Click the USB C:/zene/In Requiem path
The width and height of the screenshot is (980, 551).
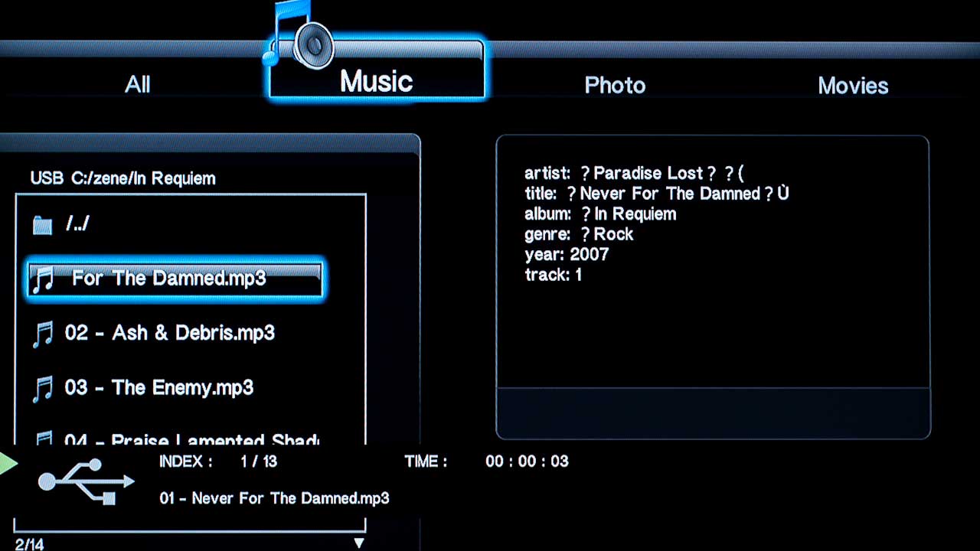pos(122,178)
